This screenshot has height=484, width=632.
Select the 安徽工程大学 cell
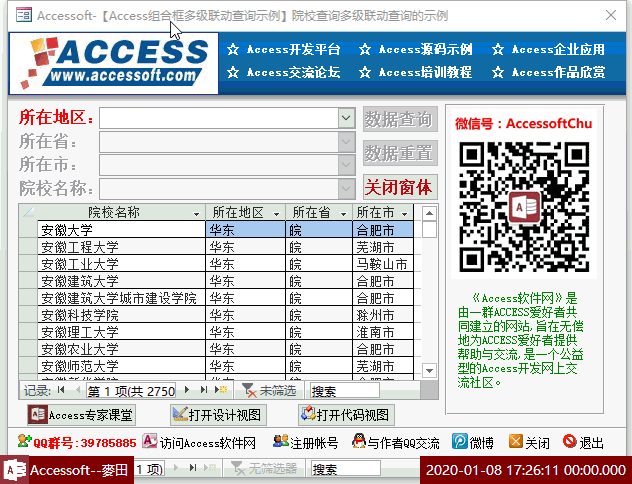pos(121,247)
